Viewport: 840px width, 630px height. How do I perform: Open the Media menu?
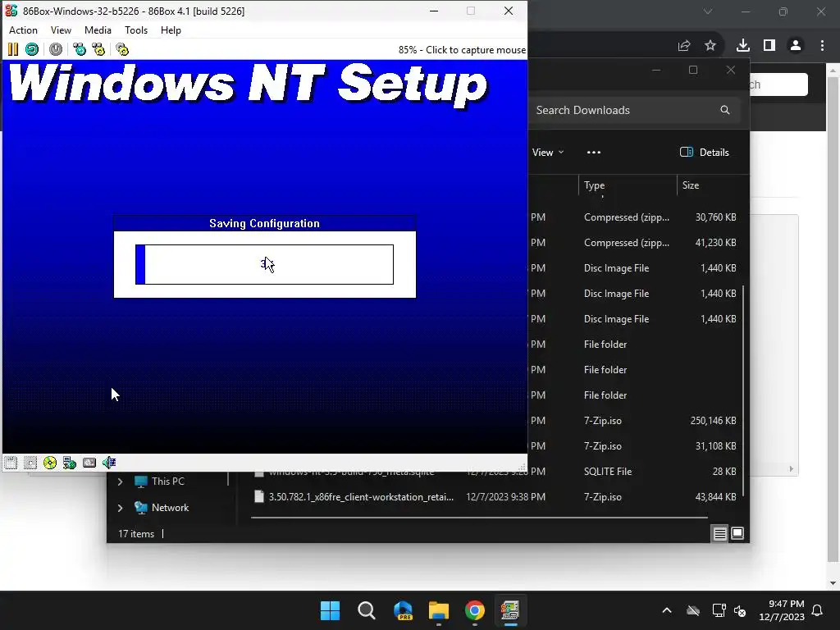pos(98,30)
